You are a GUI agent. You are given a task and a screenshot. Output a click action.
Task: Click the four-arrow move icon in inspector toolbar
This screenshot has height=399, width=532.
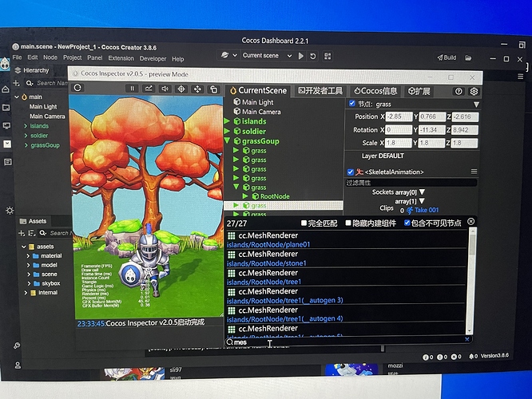(x=197, y=89)
